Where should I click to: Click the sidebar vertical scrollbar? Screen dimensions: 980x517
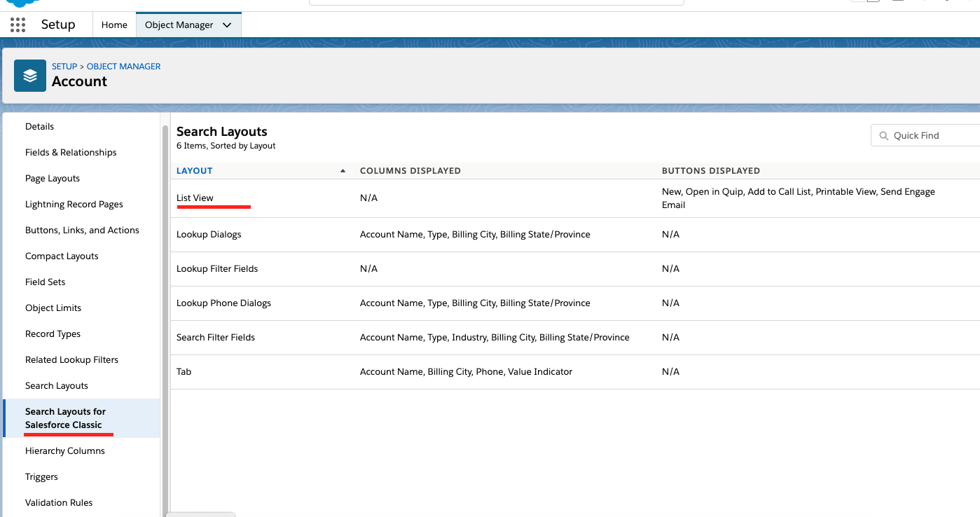click(x=165, y=315)
